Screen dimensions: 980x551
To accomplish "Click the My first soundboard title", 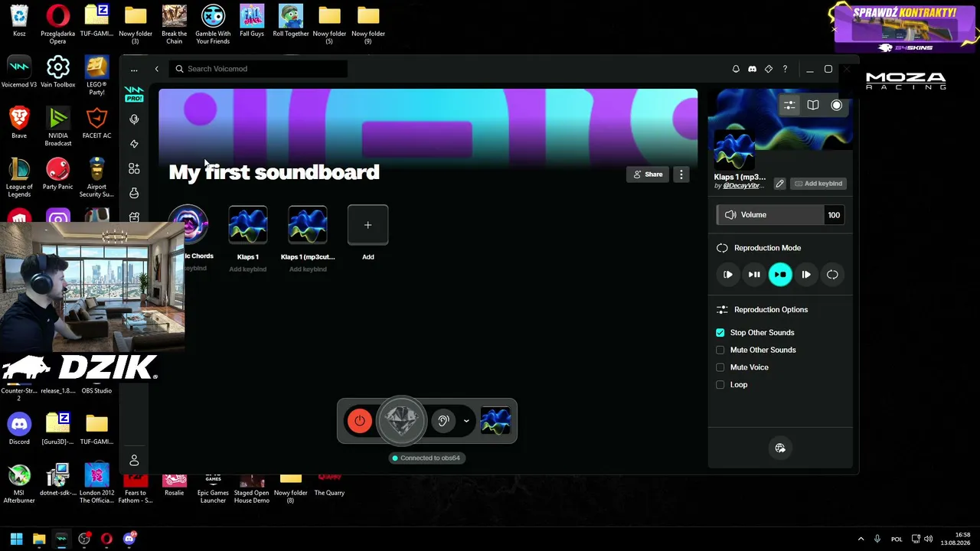I will click(274, 172).
